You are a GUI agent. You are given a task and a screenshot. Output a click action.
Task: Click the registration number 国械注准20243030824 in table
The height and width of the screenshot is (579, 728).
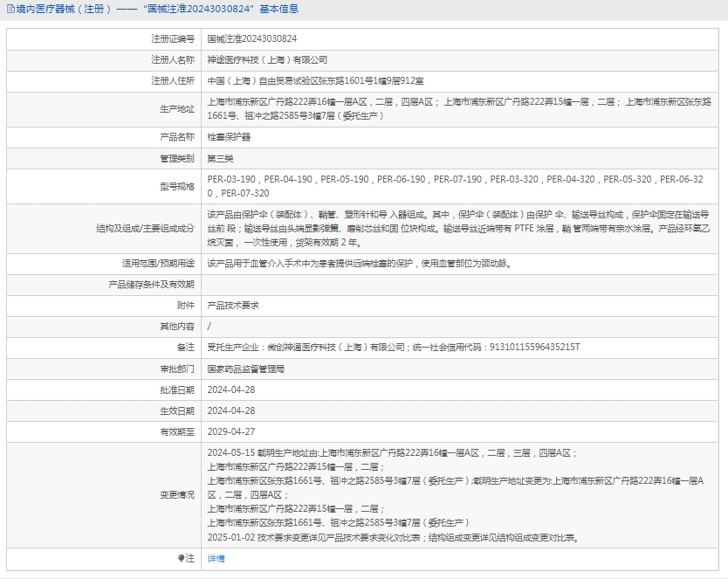point(251,39)
